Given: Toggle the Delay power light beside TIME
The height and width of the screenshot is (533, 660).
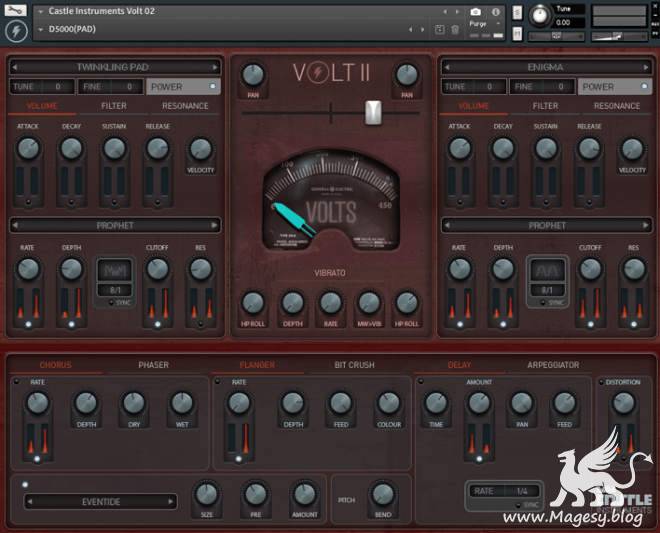Looking at the screenshot, I should [420, 382].
